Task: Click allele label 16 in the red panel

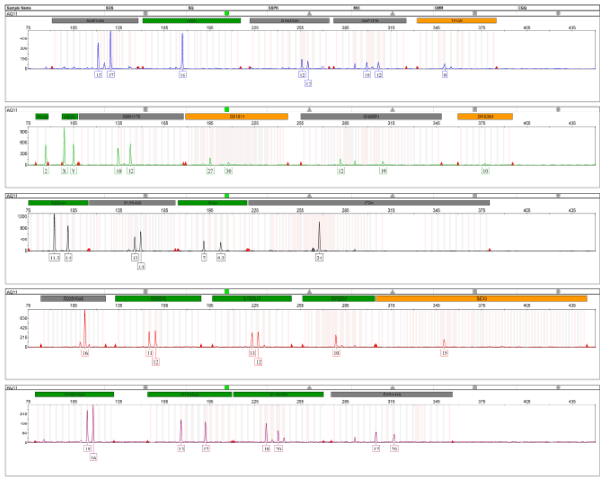Action: (x=85, y=353)
